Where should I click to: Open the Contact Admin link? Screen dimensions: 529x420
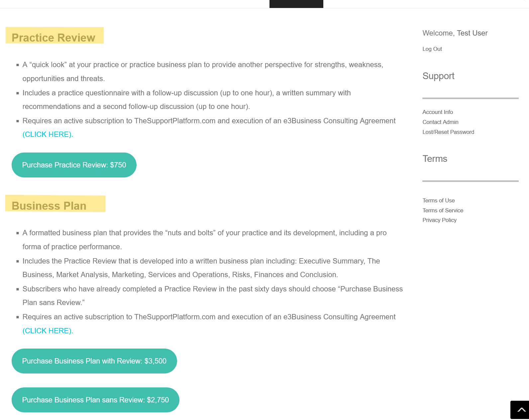point(440,122)
